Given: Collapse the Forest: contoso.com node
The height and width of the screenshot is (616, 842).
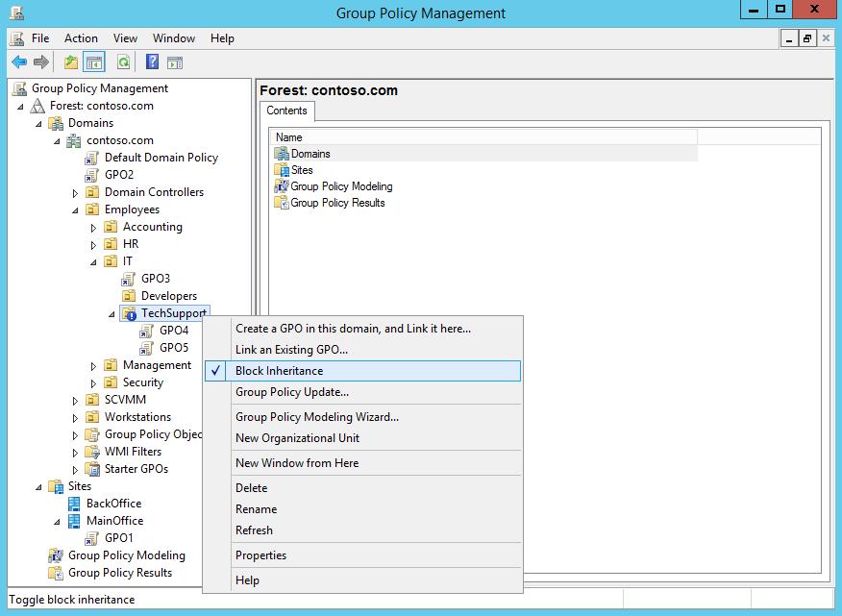Looking at the screenshot, I should point(20,107).
